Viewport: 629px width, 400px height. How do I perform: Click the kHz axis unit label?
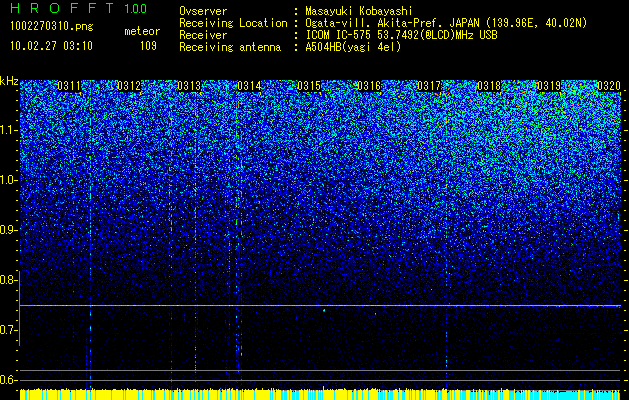tap(9, 81)
